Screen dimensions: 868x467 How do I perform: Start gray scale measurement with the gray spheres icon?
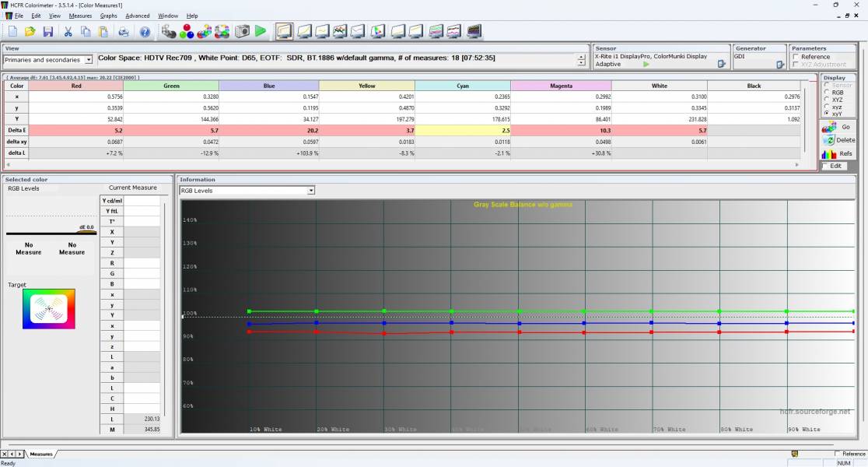point(169,32)
